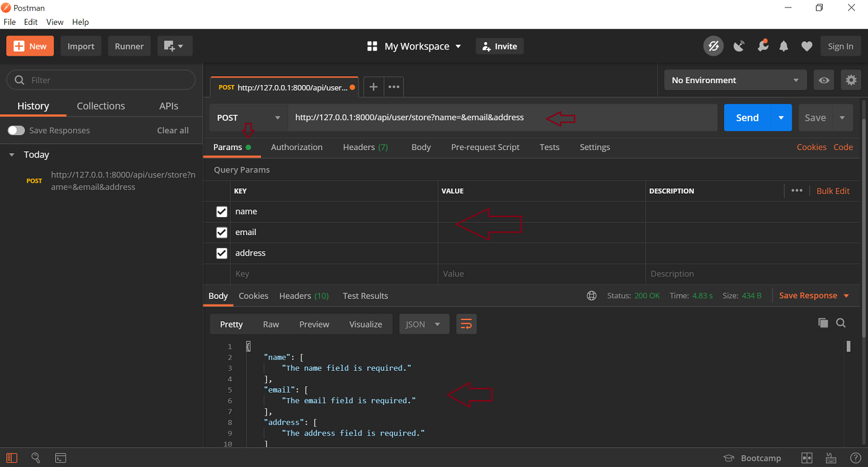The image size is (868, 467).
Task: Open the Test Results tab
Action: (365, 296)
